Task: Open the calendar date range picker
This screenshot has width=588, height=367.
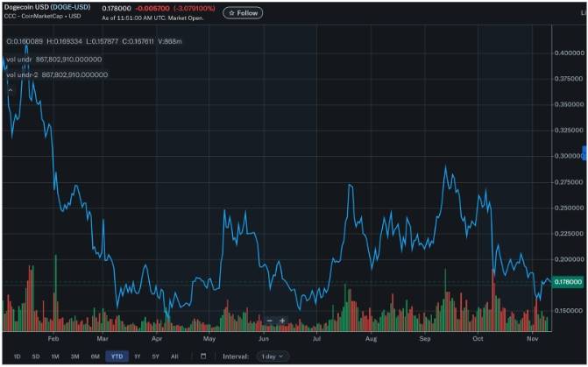Action: (202, 356)
